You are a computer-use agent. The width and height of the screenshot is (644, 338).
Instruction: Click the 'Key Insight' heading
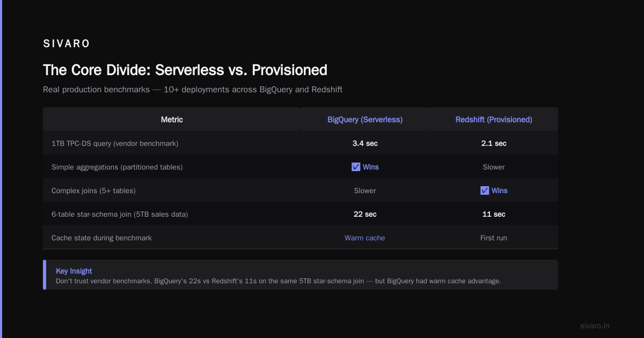[74, 271]
